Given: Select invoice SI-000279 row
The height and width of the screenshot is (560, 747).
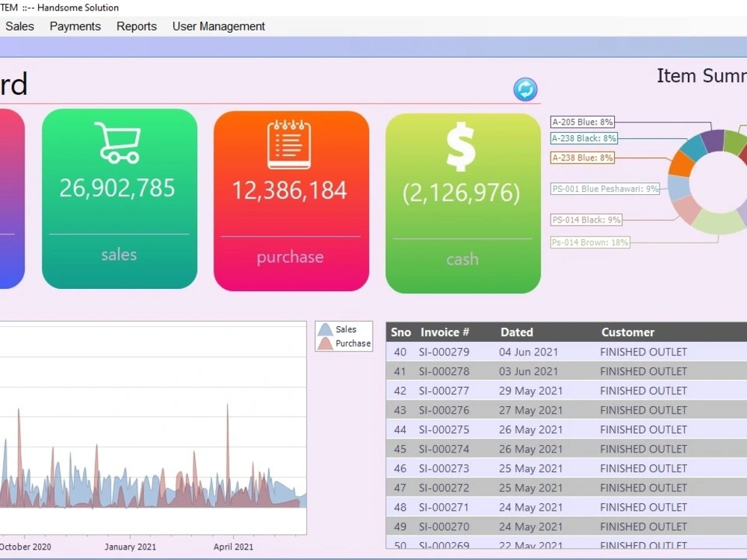Looking at the screenshot, I should (x=566, y=352).
